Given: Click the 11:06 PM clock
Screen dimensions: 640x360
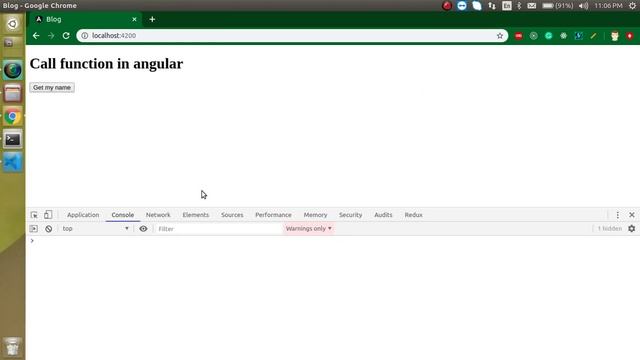Looking at the screenshot, I should click(608, 6).
